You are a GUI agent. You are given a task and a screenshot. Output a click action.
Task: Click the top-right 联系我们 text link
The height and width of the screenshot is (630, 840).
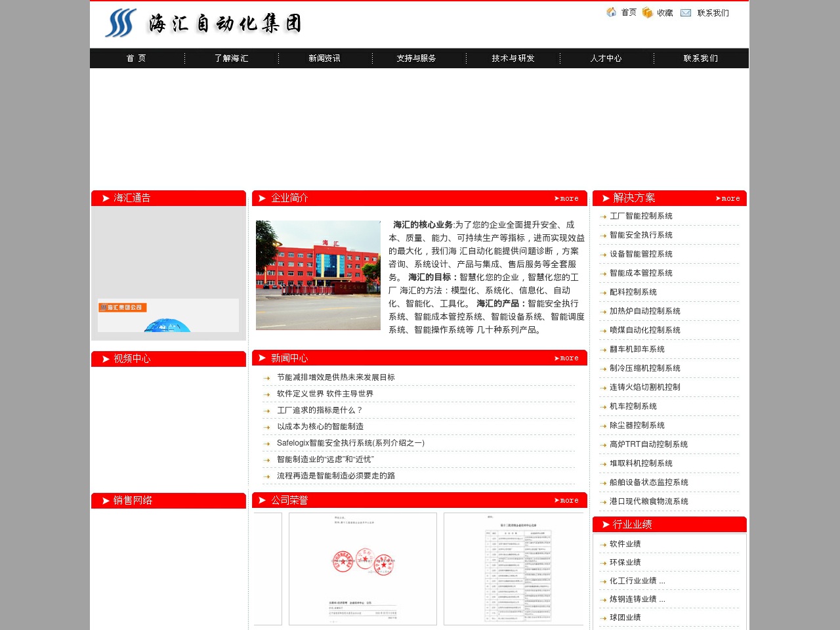tap(713, 12)
